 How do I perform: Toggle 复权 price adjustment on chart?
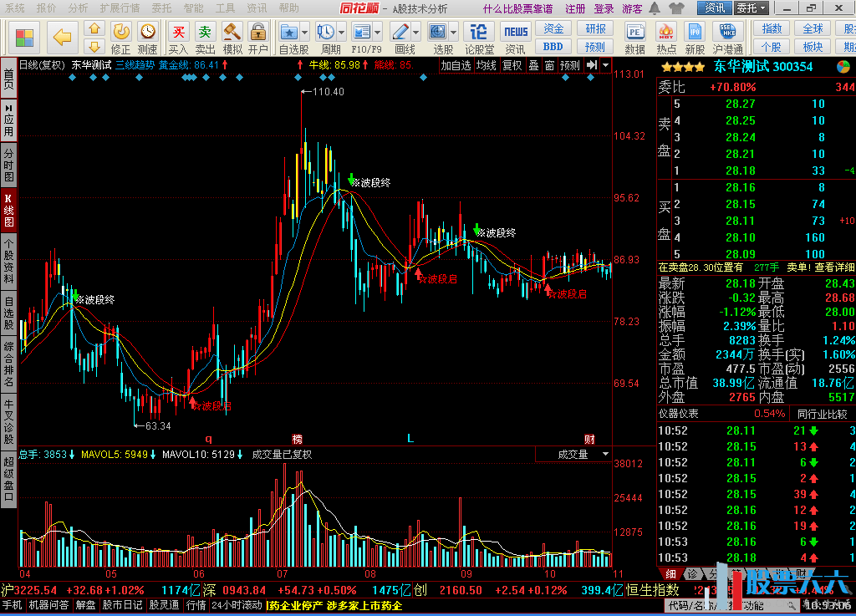coord(512,65)
